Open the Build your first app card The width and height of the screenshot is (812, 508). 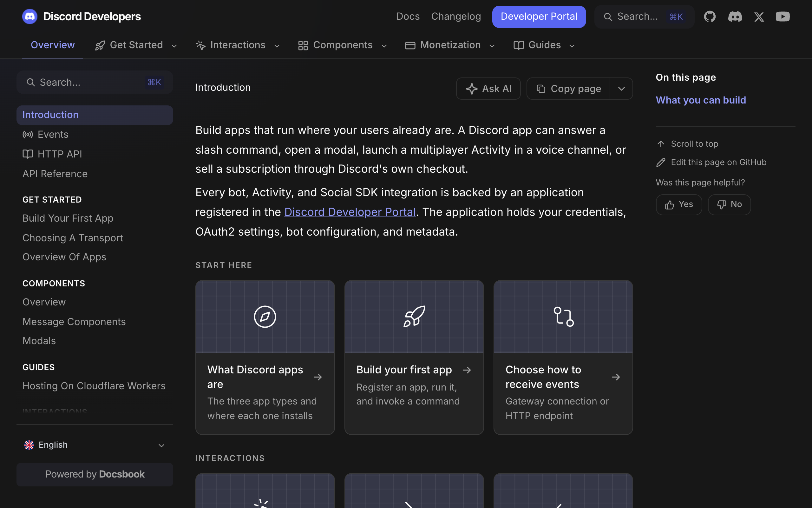[414, 358]
